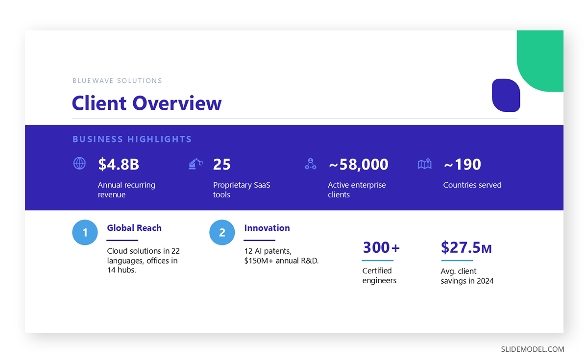This screenshot has height=364, width=588.
Task: Click the map pin icon beside ~190
Action: click(x=425, y=164)
